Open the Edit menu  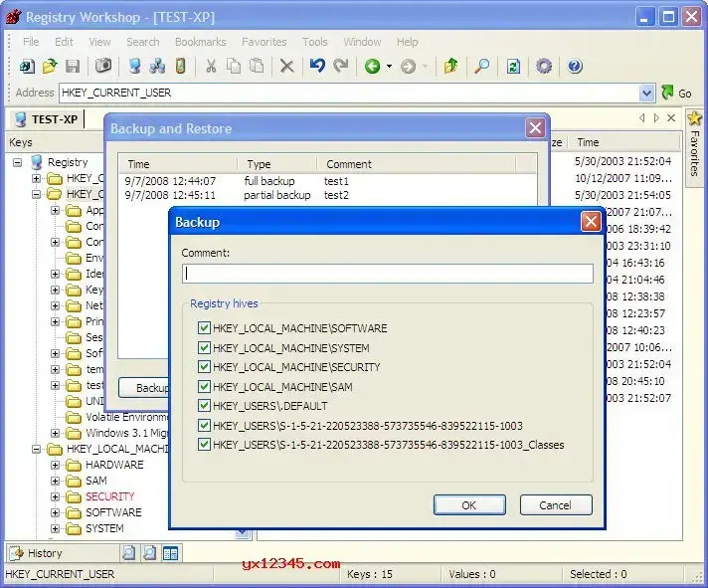[64, 42]
